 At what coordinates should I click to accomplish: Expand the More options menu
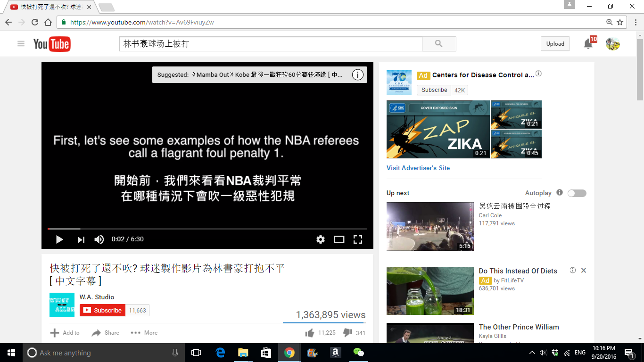[x=144, y=333]
